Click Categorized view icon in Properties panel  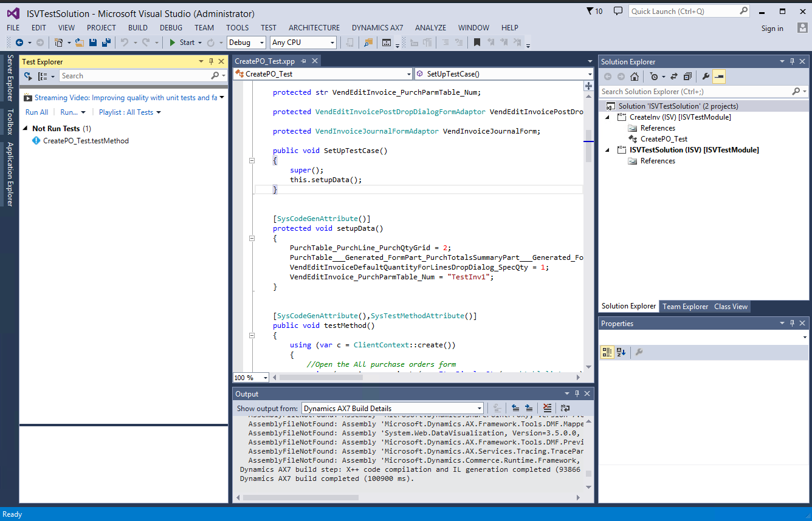click(607, 352)
